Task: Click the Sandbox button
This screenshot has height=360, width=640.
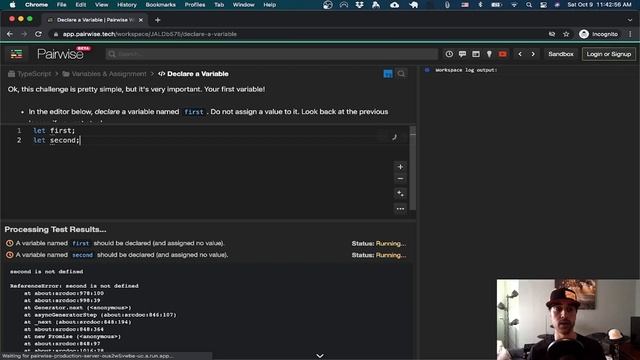Action: click(x=561, y=54)
